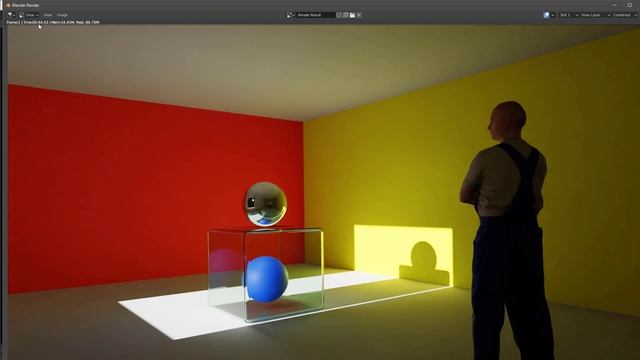The height and width of the screenshot is (360, 640).
Task: Open the View menu
Action: tap(48, 15)
